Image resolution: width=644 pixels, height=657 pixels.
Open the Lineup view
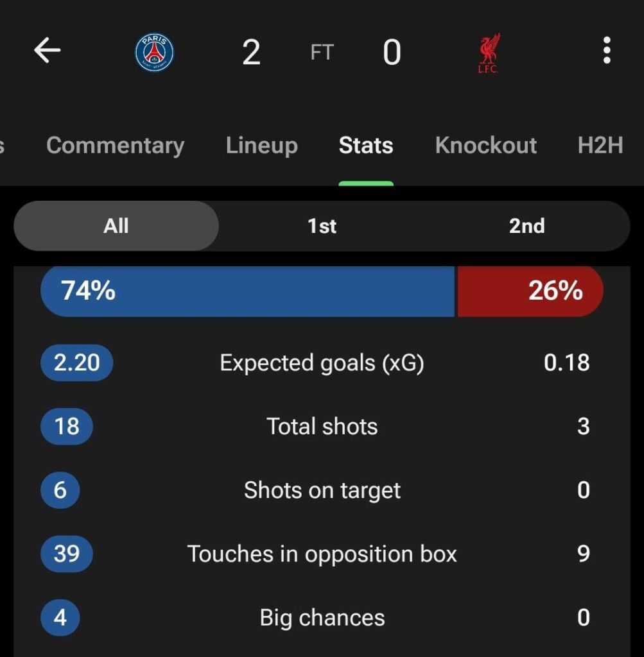coord(261,146)
